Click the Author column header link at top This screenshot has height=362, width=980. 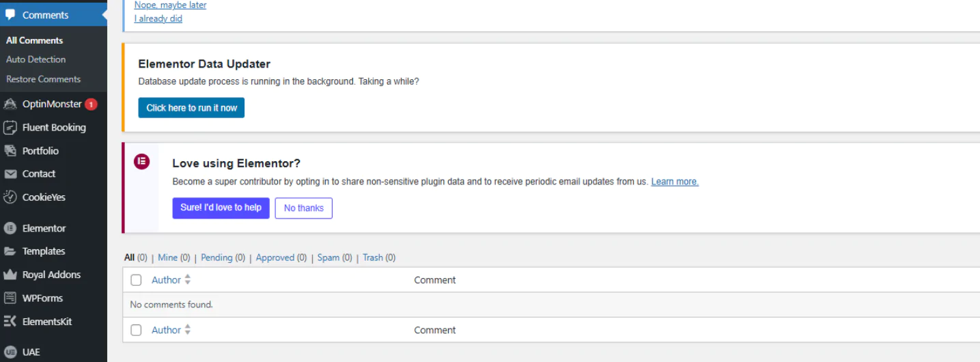pos(166,280)
